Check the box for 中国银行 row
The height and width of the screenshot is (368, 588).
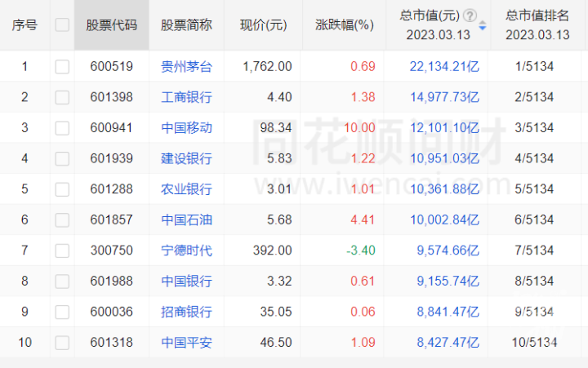pos(62,282)
